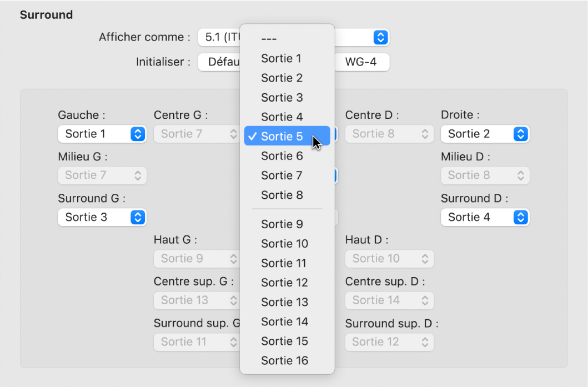This screenshot has height=387, width=588.
Task: Expand the Surround D output popup
Action: (485, 217)
